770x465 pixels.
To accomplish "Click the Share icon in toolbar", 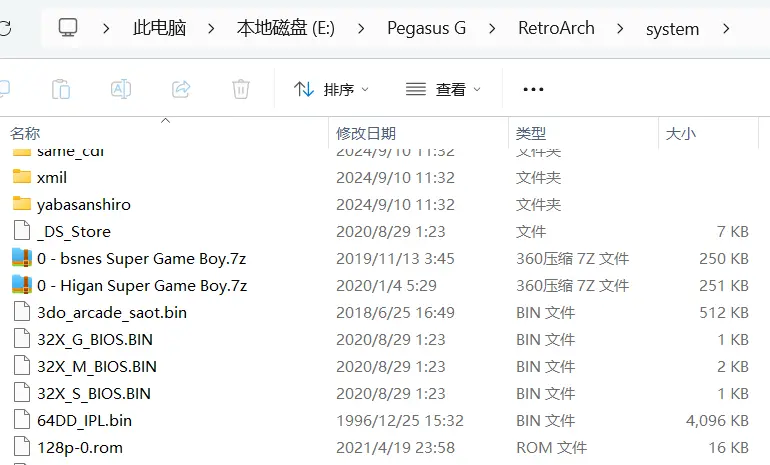I will click(x=181, y=89).
